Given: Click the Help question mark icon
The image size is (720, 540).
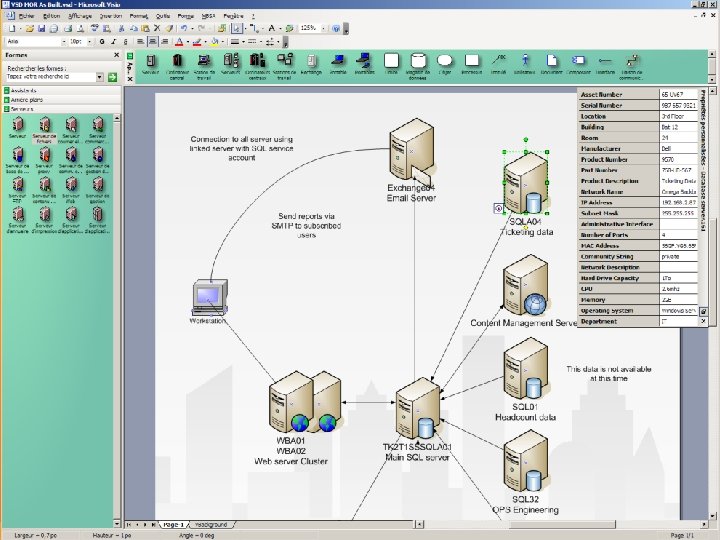Looking at the screenshot, I should point(336,28).
